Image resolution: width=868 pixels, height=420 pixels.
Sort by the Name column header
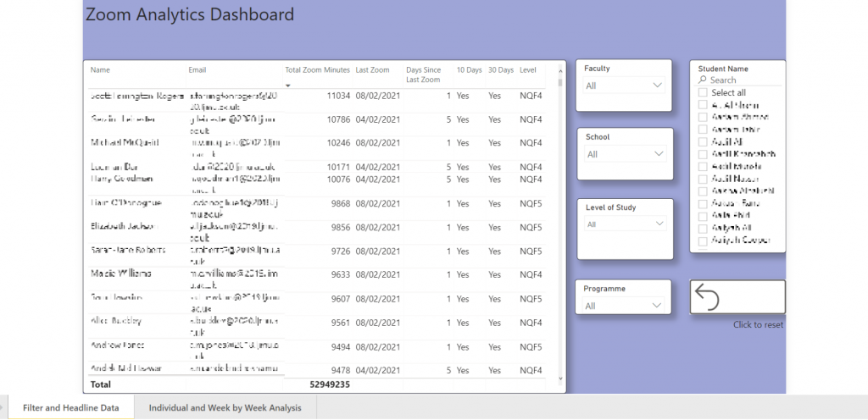(100, 70)
